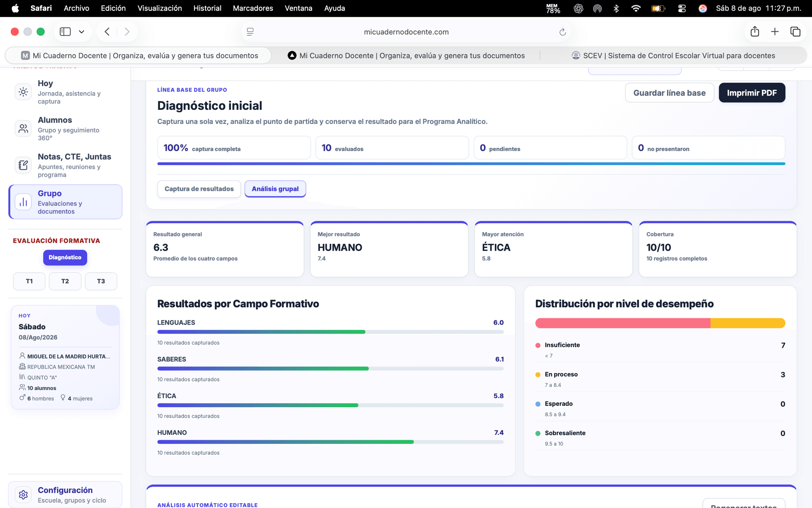
Task: Click the page reader icon in address bar
Action: point(250,32)
